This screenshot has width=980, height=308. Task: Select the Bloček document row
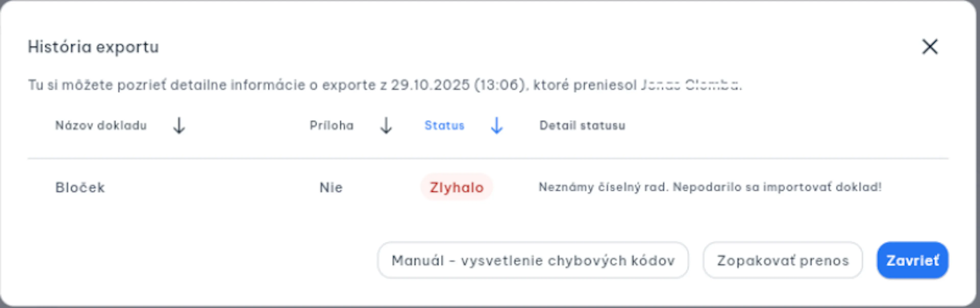pos(488,187)
